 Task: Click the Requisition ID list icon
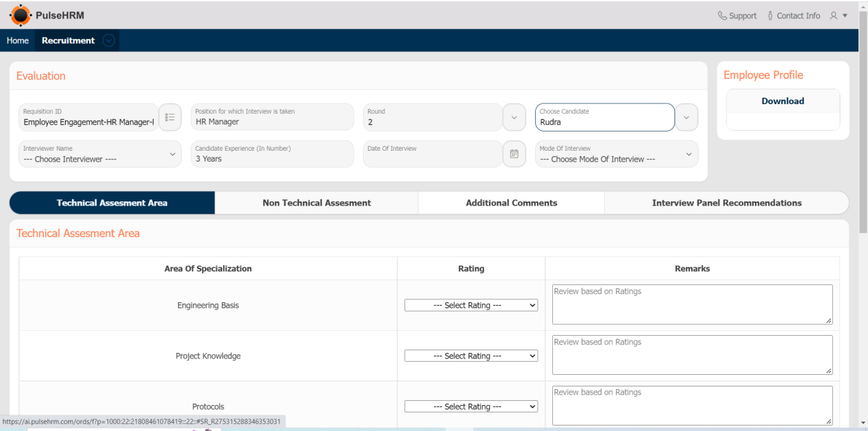[170, 117]
